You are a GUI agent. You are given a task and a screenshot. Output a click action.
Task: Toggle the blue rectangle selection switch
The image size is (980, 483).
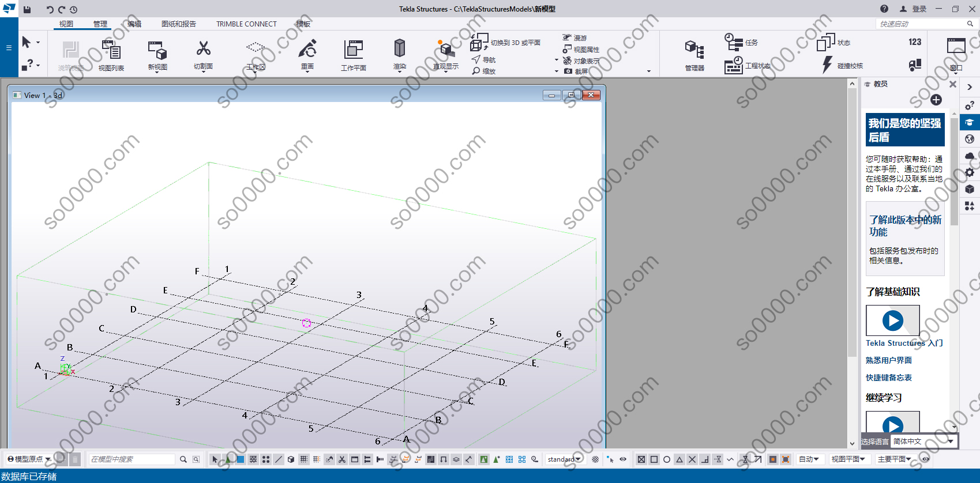pos(241,459)
